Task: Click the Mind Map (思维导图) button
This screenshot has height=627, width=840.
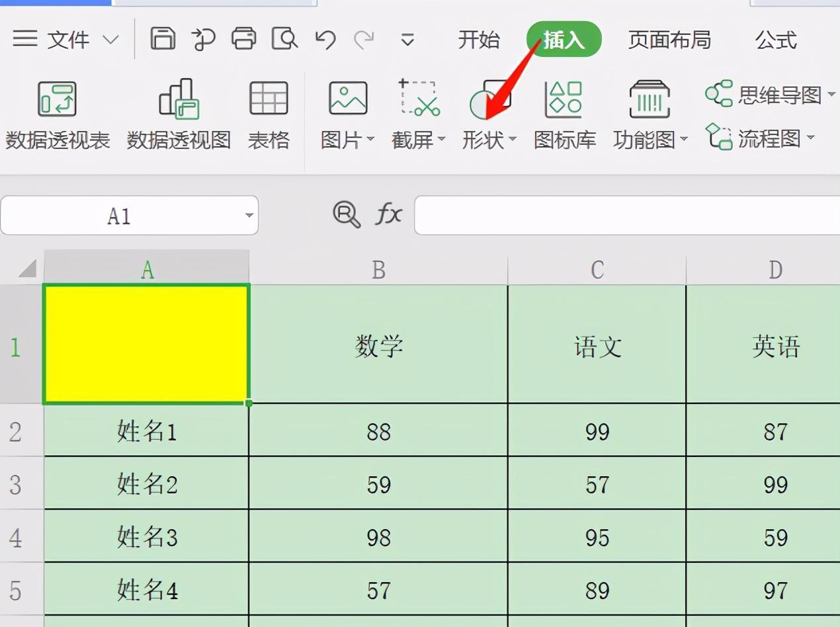Action: (770, 95)
